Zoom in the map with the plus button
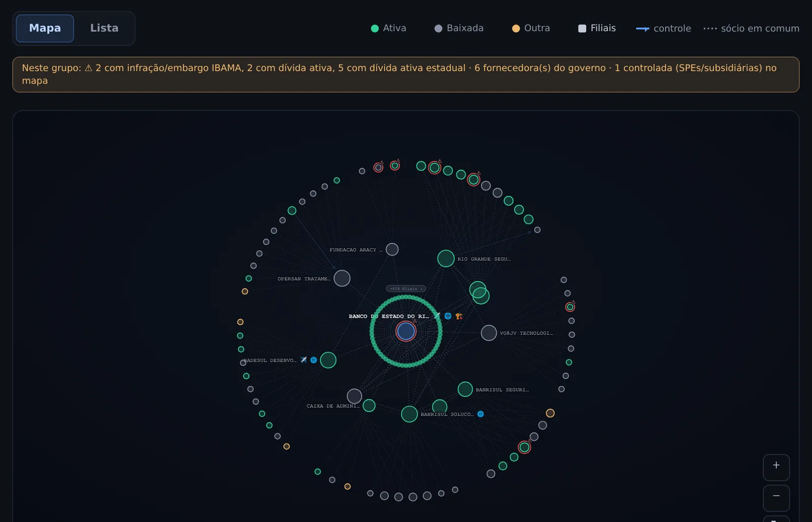This screenshot has height=522, width=812. 776,467
